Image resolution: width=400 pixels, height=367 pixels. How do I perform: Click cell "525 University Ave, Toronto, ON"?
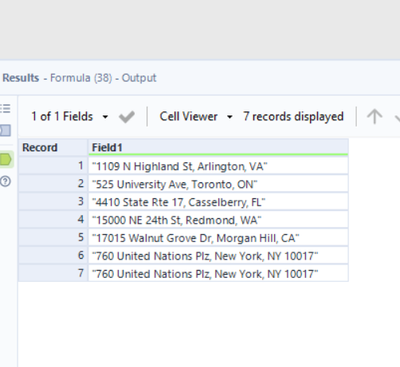[218, 184]
